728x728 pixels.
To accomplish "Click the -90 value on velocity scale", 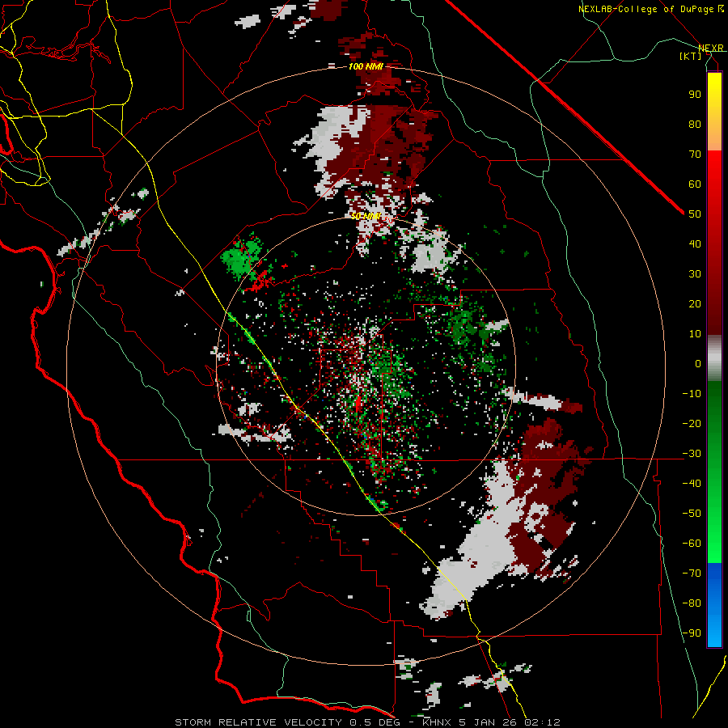I will (x=692, y=633).
